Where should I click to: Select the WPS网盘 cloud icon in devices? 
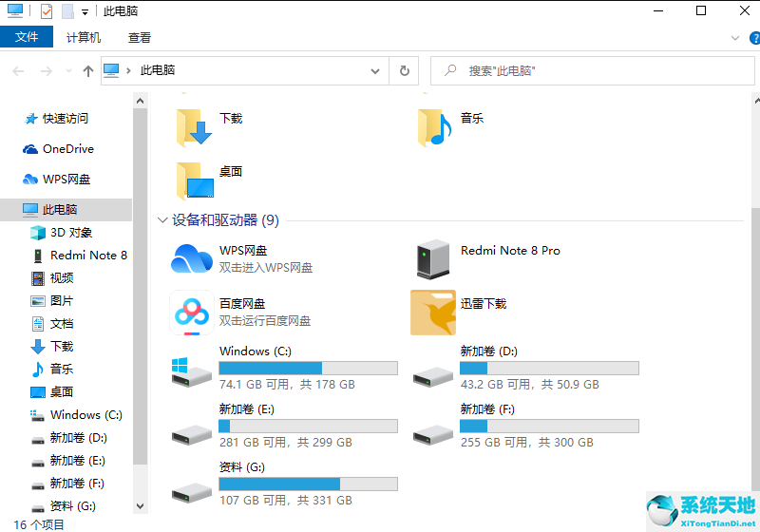tap(192, 258)
